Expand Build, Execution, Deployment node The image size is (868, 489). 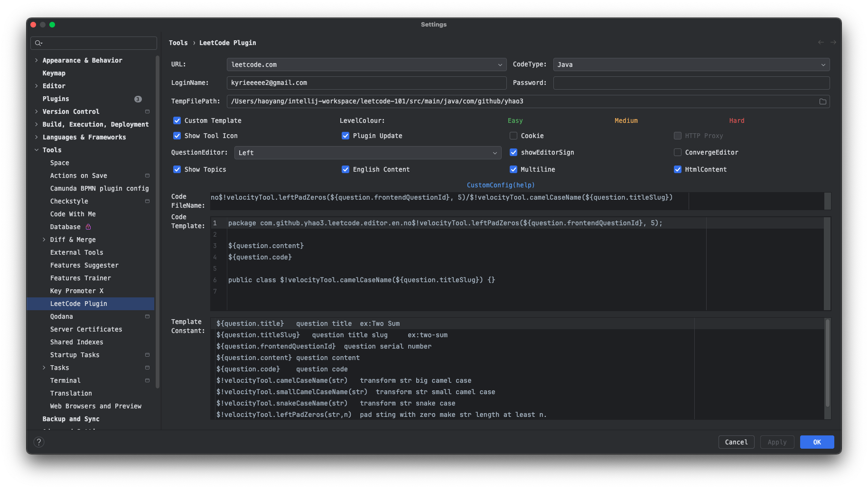tap(37, 124)
